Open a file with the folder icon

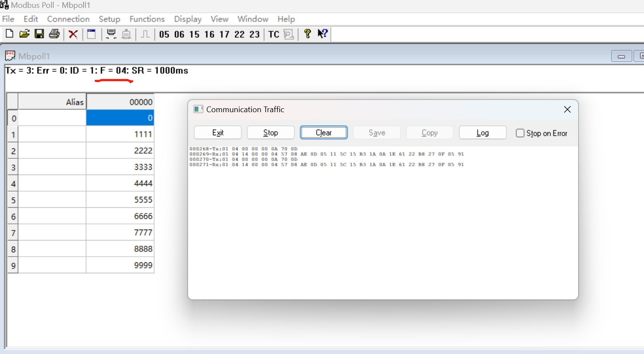point(24,34)
